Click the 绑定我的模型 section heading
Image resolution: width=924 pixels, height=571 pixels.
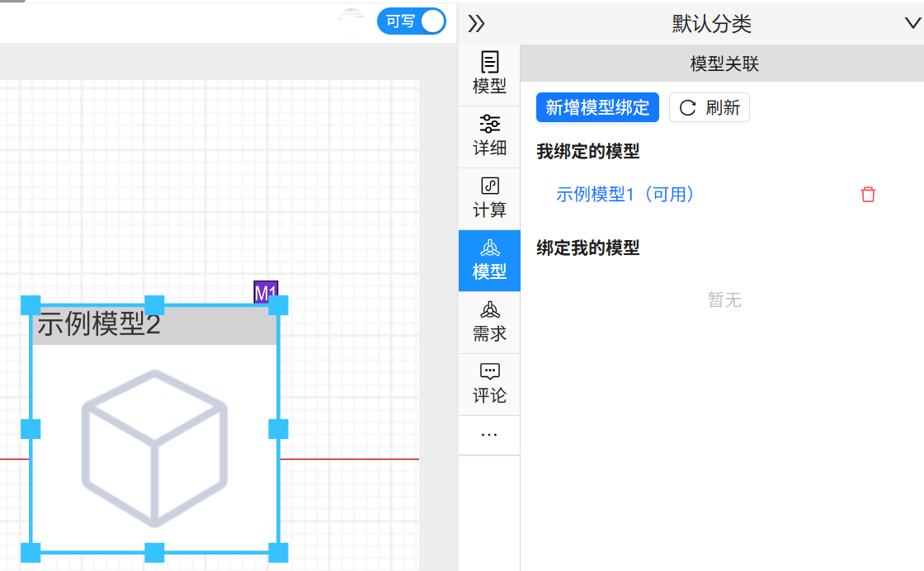(x=587, y=248)
